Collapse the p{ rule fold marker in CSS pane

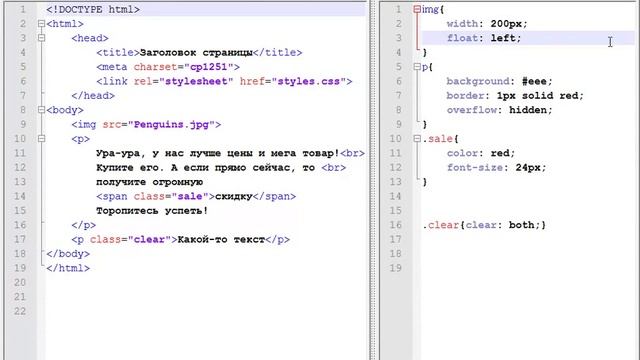(x=417, y=67)
